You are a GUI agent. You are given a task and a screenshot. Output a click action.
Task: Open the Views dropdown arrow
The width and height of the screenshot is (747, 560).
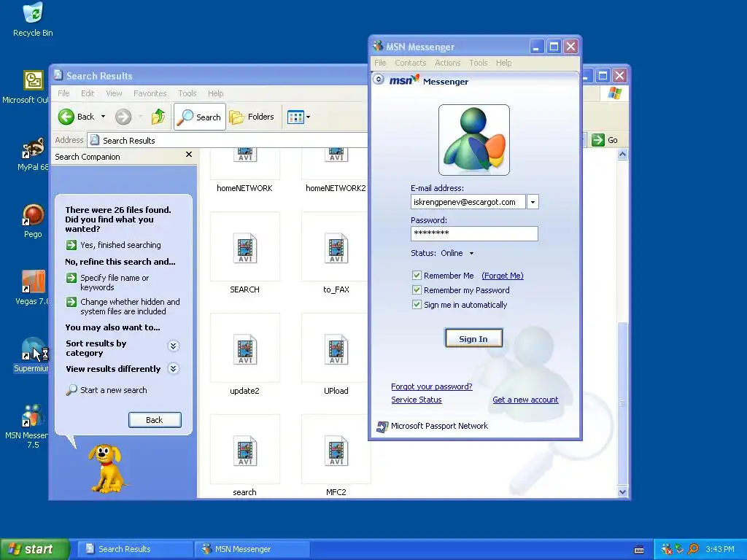click(x=309, y=117)
